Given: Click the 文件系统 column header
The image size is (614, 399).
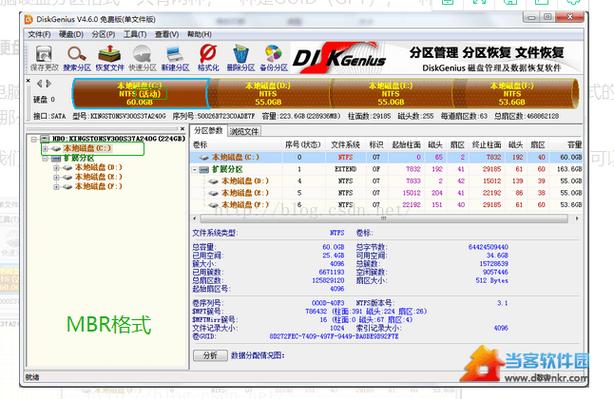Looking at the screenshot, I should (x=345, y=145).
